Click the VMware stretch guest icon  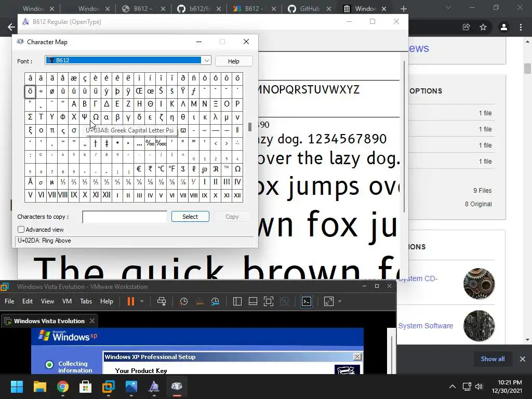[329, 301]
